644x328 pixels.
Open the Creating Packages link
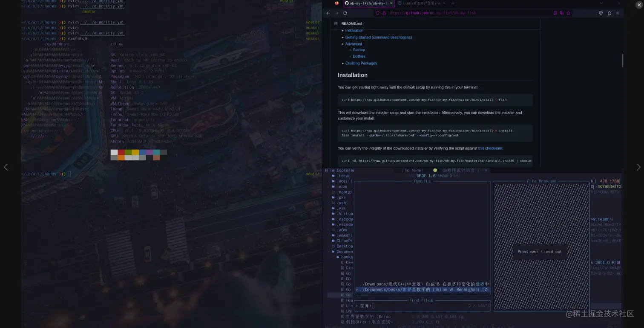click(x=361, y=63)
